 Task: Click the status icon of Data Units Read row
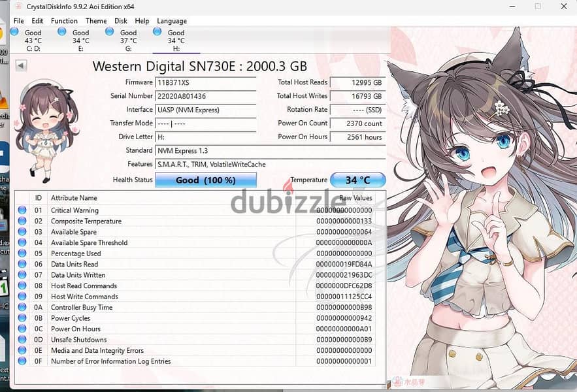point(22,264)
